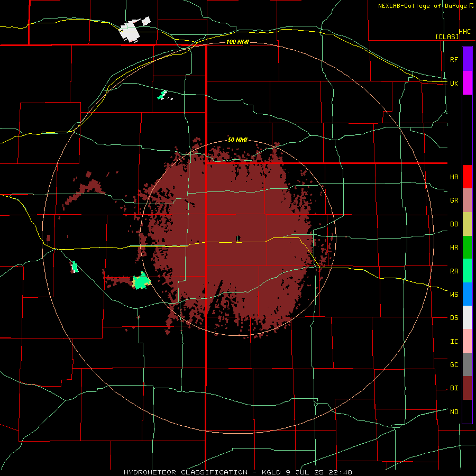
Task: Select the BD yellow legend color block
Action: 467,224
